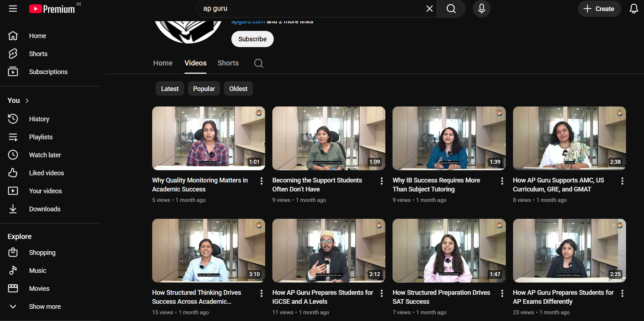Open options menu for AMC, US Curriculum video
The image size is (644, 321).
point(622,181)
